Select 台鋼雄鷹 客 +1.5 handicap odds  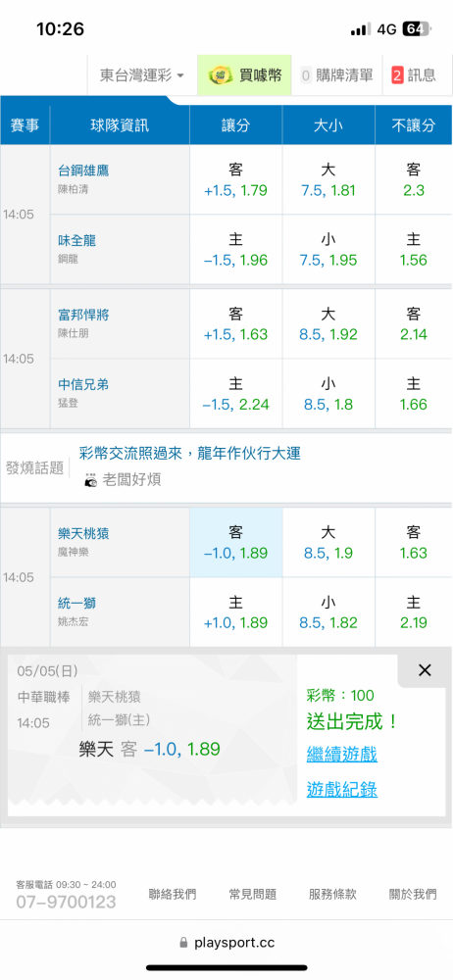(x=236, y=179)
